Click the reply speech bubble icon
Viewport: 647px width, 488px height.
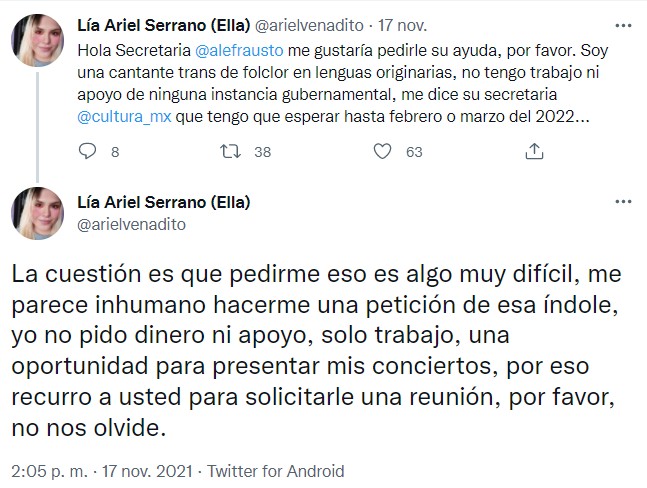point(87,152)
